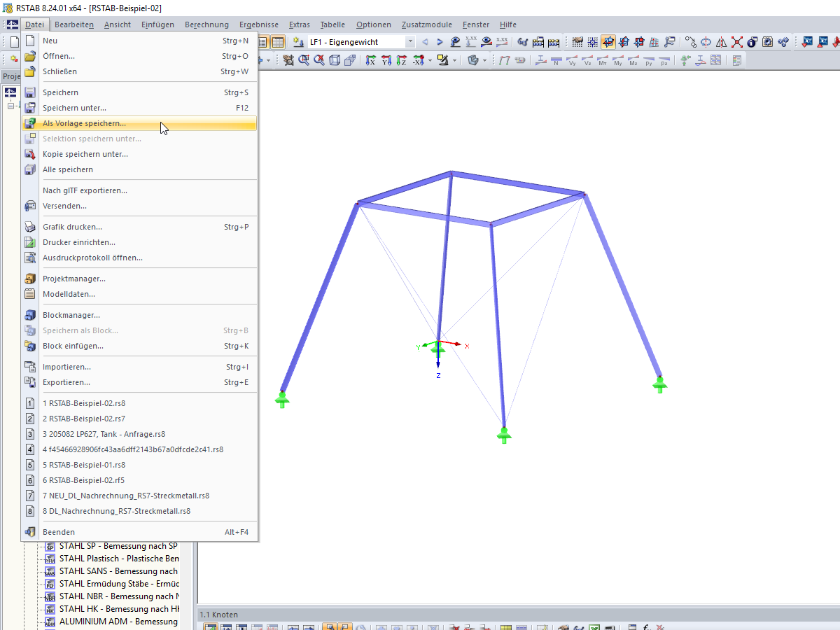Open recent file 1 RSTAB-Beispiel-02.rs8
Viewport: 840px width, 630px height.
[140, 403]
